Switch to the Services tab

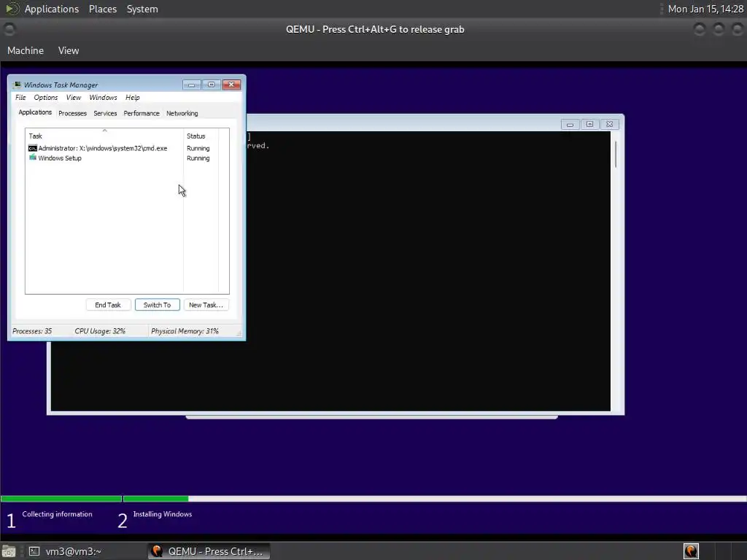click(x=105, y=113)
